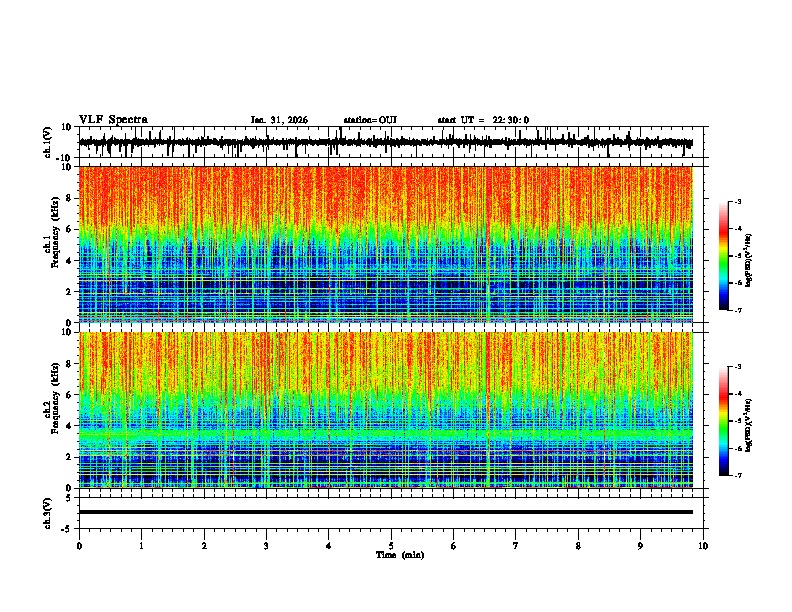This screenshot has height=612, width=792.
Task: Click time-axis tick label "1"
Action: coord(141,546)
